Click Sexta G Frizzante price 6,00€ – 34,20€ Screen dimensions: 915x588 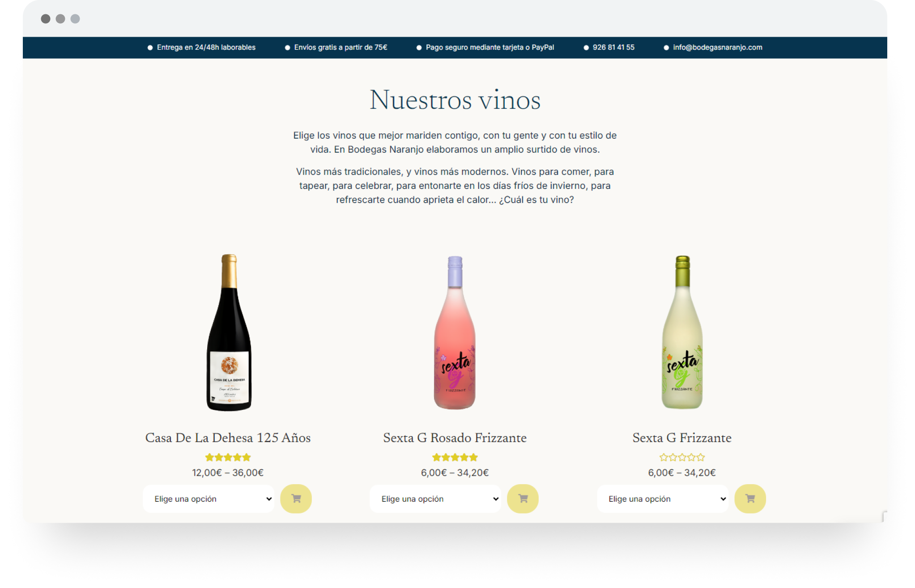682,473
